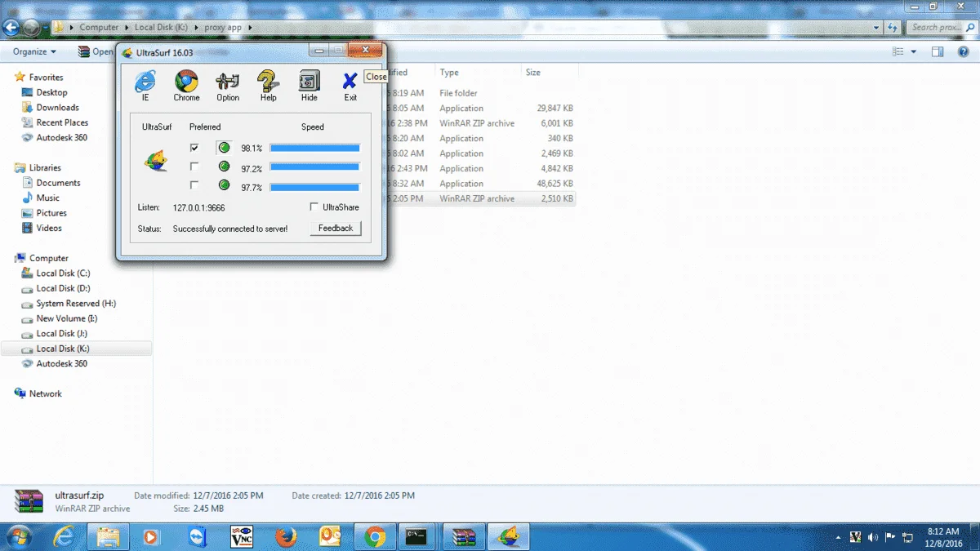The image size is (980, 551).
Task: Launch Chrome from the UltraSurf toolbar
Action: (186, 85)
